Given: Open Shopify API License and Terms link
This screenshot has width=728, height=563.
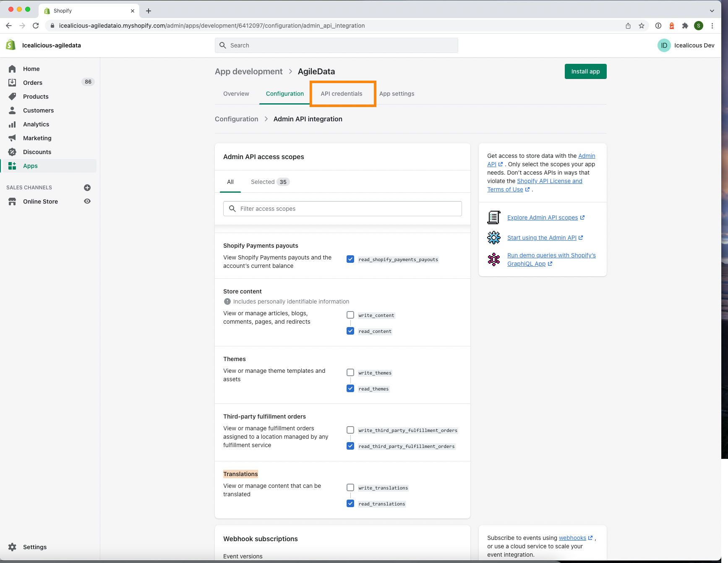Looking at the screenshot, I should tap(535, 185).
